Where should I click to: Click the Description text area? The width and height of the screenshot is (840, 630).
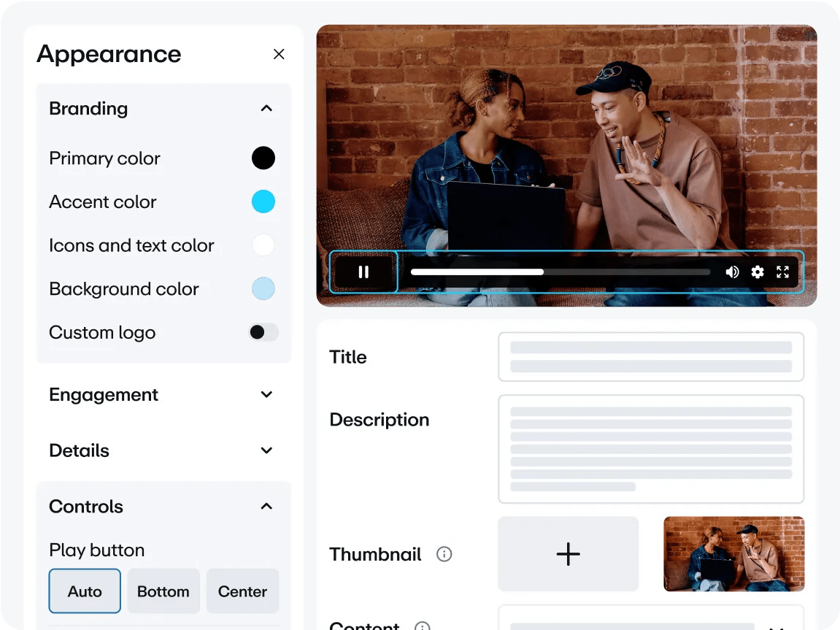tap(651, 449)
